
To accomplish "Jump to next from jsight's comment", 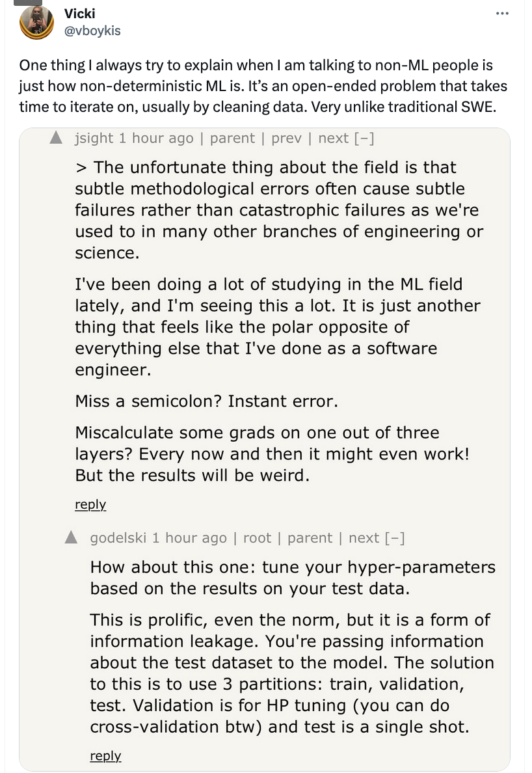I will click(334, 138).
